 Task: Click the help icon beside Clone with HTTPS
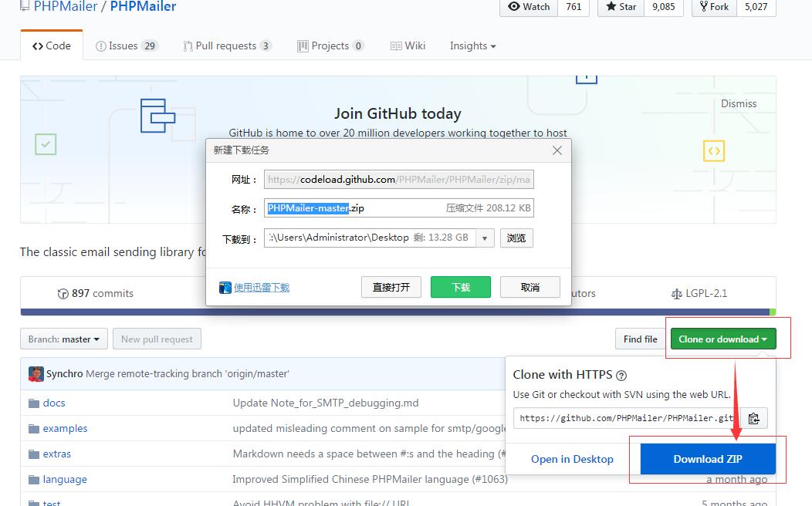point(621,376)
